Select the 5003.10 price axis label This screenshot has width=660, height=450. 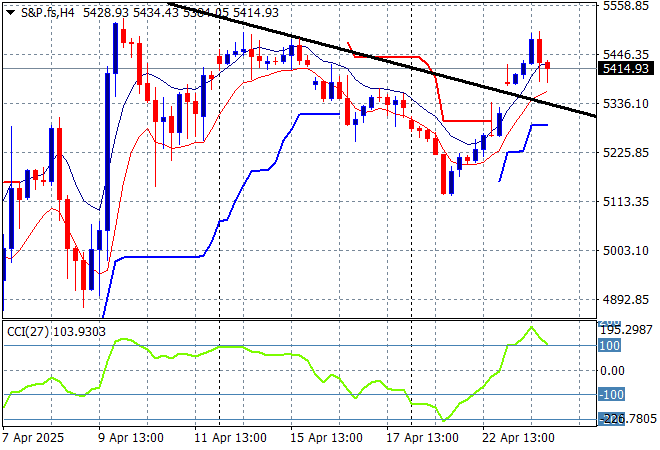[x=626, y=251]
